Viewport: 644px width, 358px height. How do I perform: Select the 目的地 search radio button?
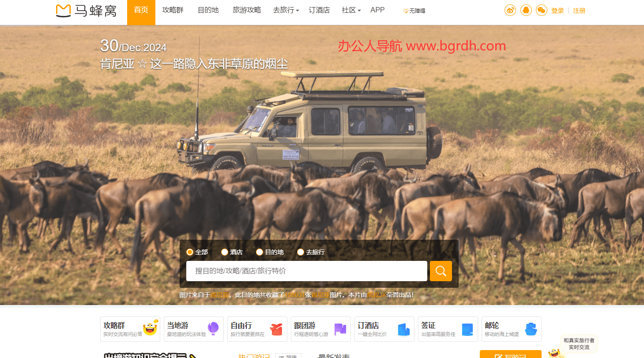(x=260, y=252)
